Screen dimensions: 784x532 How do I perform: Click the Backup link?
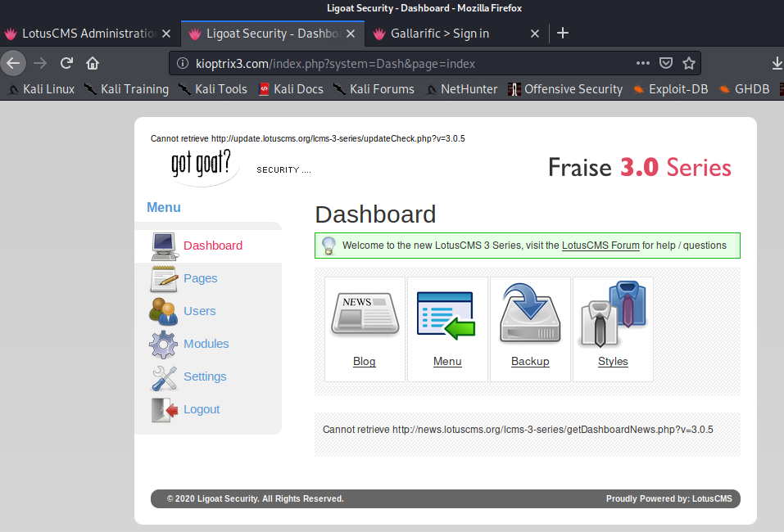530,361
